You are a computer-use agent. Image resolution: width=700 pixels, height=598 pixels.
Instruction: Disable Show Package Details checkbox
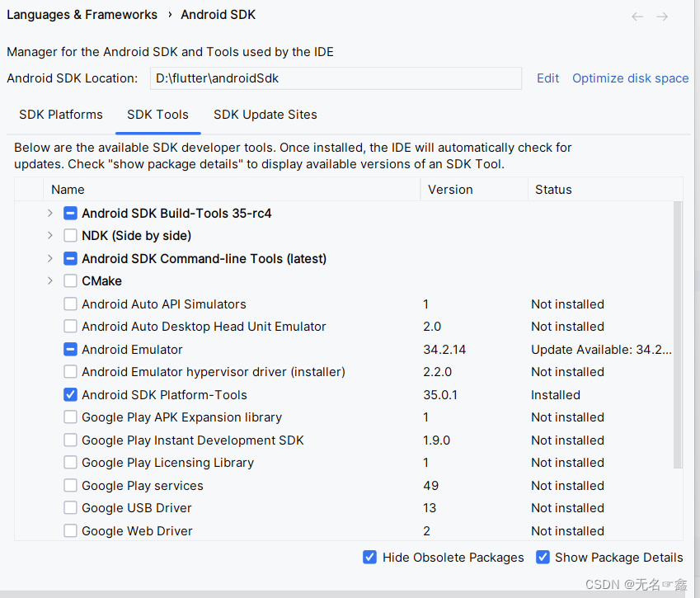coord(543,558)
